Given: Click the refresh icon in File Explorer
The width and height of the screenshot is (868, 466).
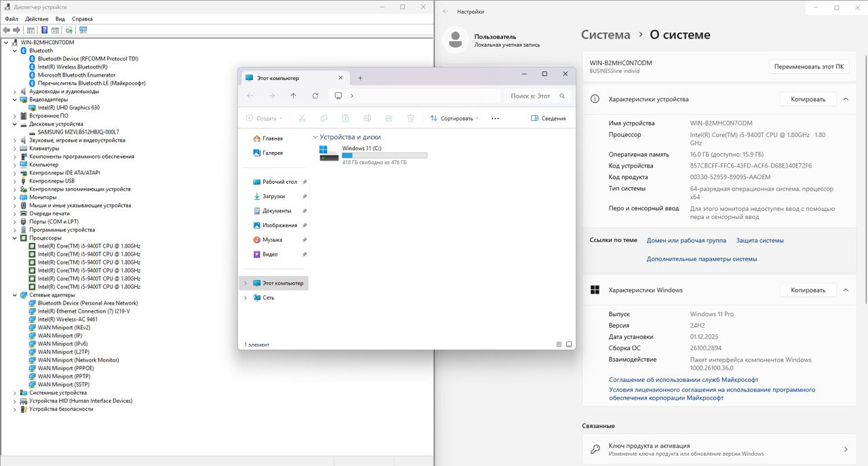Looking at the screenshot, I should click(x=315, y=96).
